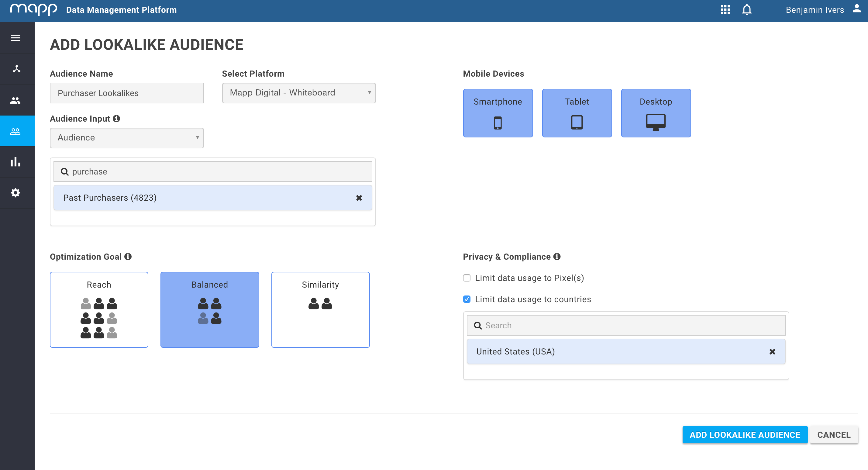
Task: Open the Select Platform dropdown
Action: point(298,93)
